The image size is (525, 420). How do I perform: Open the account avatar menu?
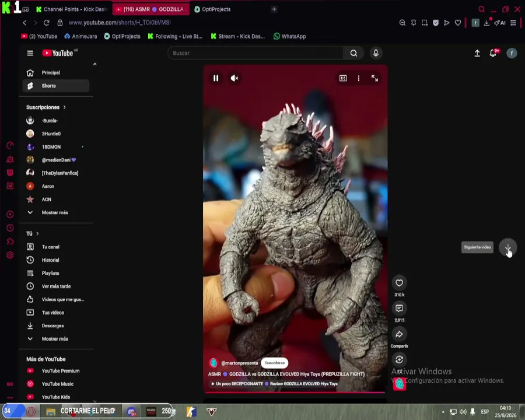(512, 53)
